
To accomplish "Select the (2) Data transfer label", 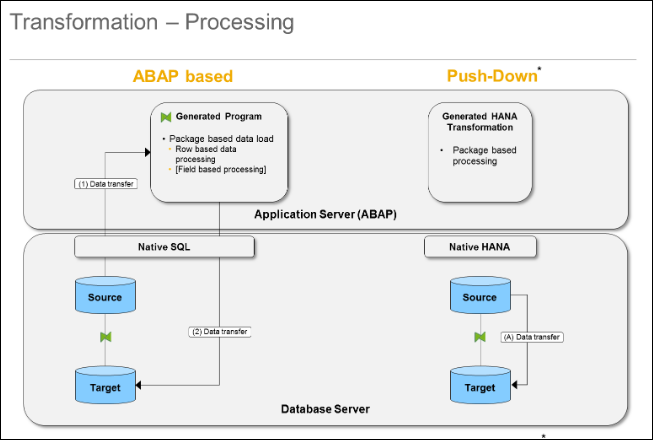I will [x=219, y=331].
